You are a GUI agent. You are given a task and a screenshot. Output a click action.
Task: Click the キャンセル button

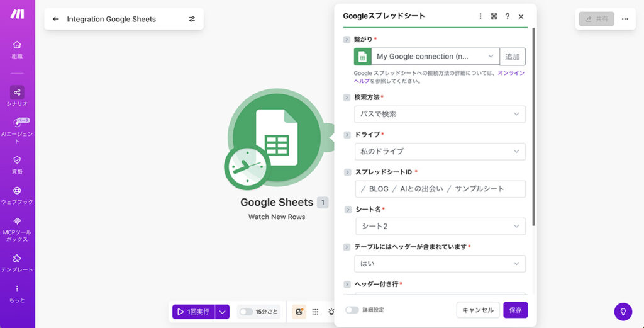point(478,310)
